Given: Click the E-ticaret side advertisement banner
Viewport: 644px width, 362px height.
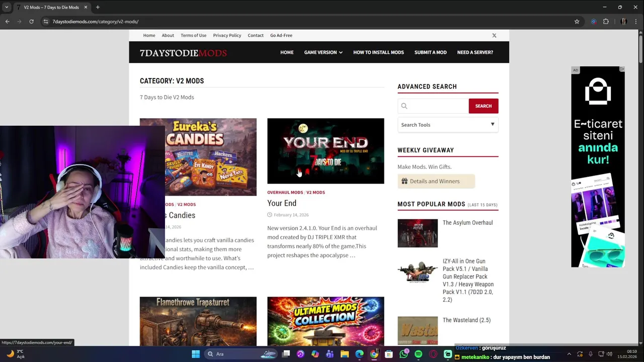Looking at the screenshot, I should tap(598, 167).
